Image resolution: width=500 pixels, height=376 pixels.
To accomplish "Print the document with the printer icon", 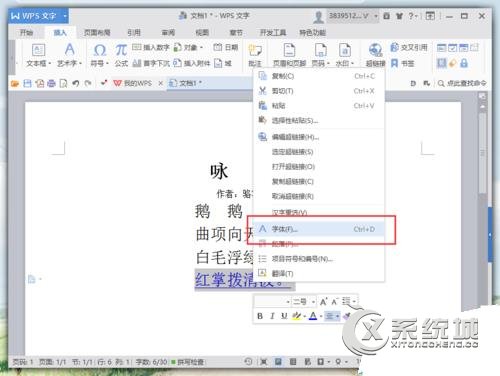I will 51,83.
